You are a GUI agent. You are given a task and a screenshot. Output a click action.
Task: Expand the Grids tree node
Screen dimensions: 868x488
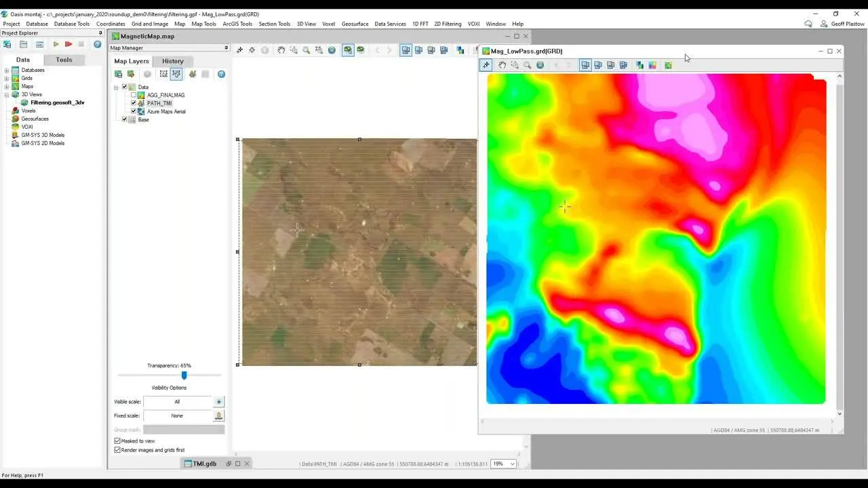[7, 78]
